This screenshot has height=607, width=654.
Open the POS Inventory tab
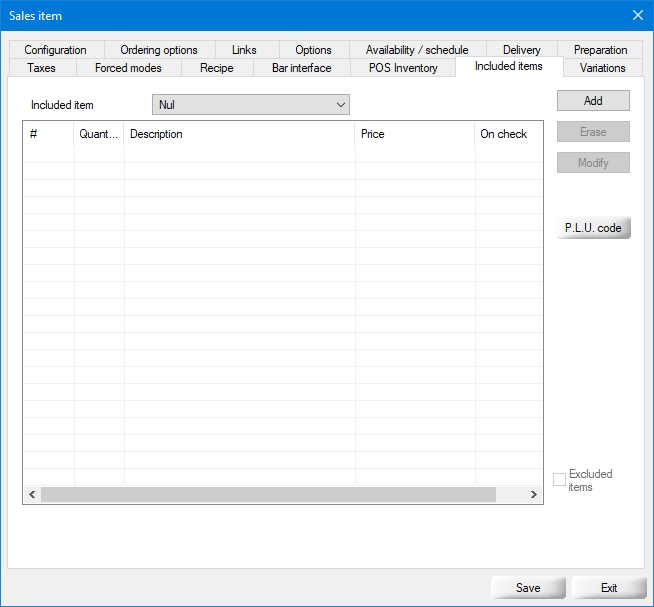coord(403,68)
